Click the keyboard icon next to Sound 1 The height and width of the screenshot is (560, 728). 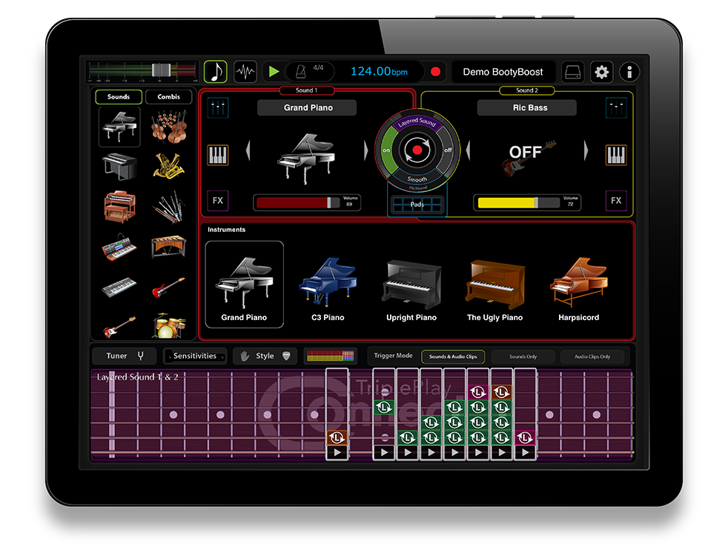[x=218, y=156]
